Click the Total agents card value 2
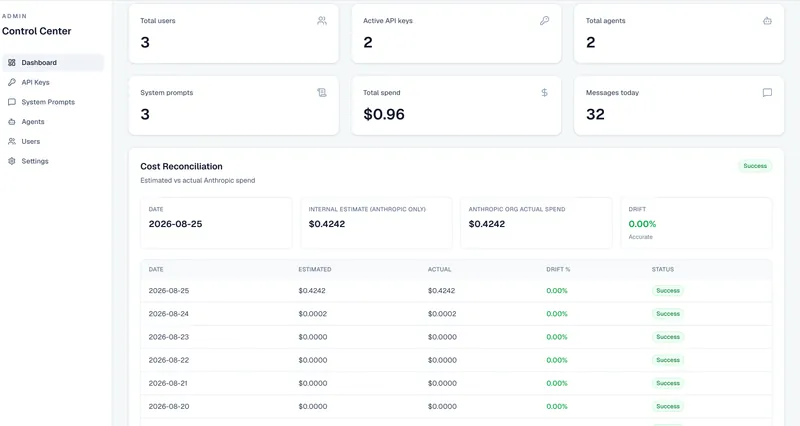Viewport: 800px width, 426px height. pyautogui.click(x=590, y=42)
